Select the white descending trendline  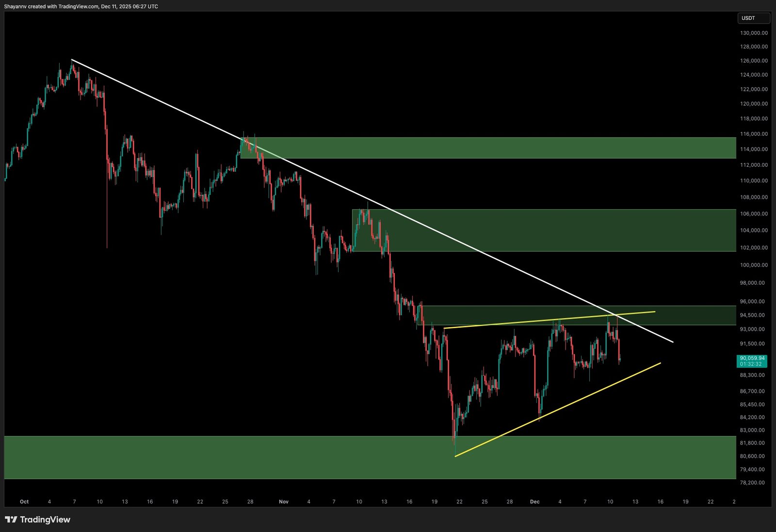[x=372, y=201]
